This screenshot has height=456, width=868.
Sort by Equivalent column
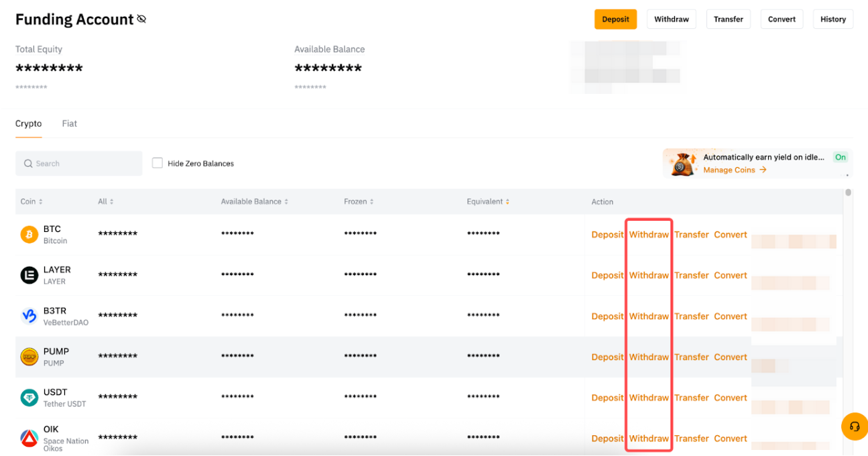pos(488,202)
